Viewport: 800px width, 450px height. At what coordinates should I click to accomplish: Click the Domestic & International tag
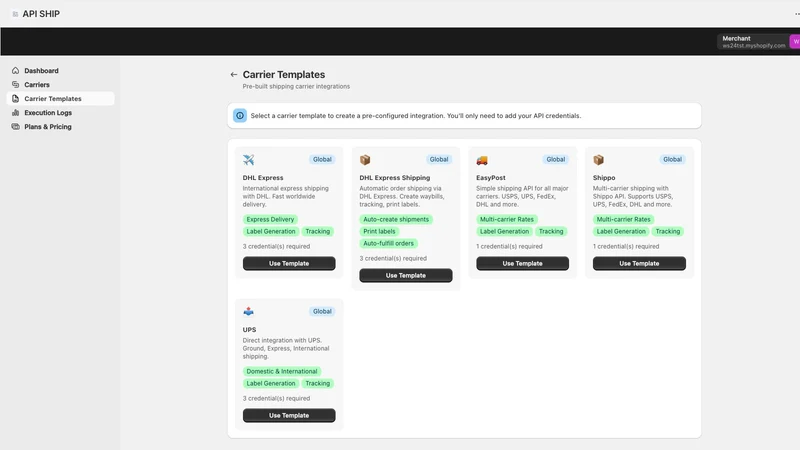pyautogui.click(x=282, y=371)
